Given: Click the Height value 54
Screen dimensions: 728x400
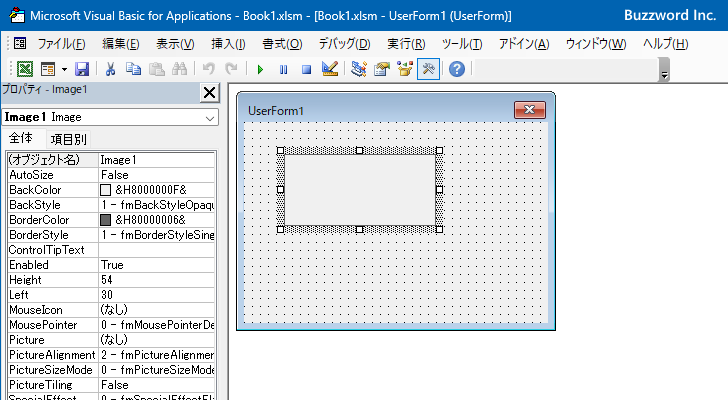Looking at the screenshot, I should pyautogui.click(x=156, y=280).
